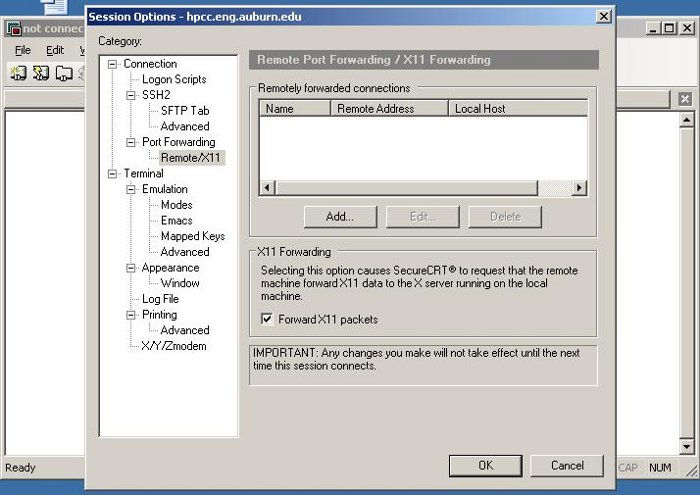Open the Edit menu
Image resolution: width=700 pixels, height=495 pixels.
click(x=55, y=50)
